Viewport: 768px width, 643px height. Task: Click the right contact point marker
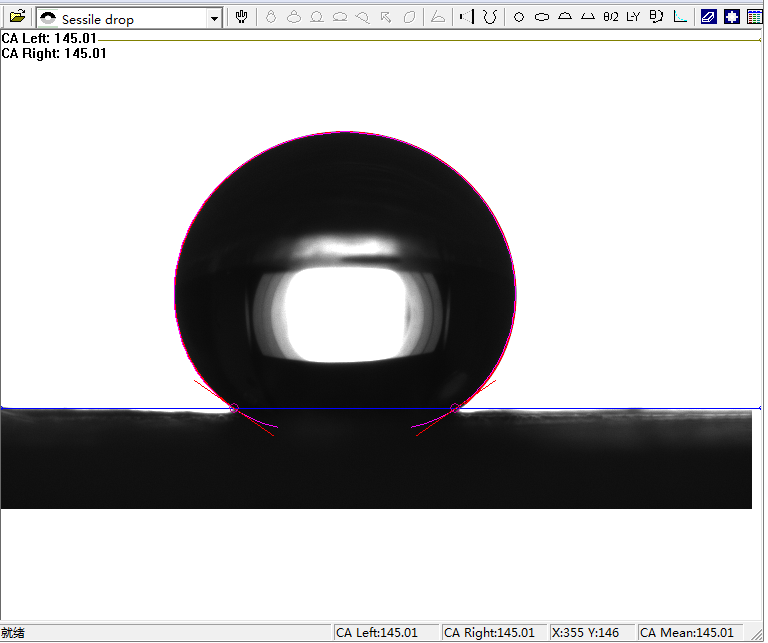455,408
